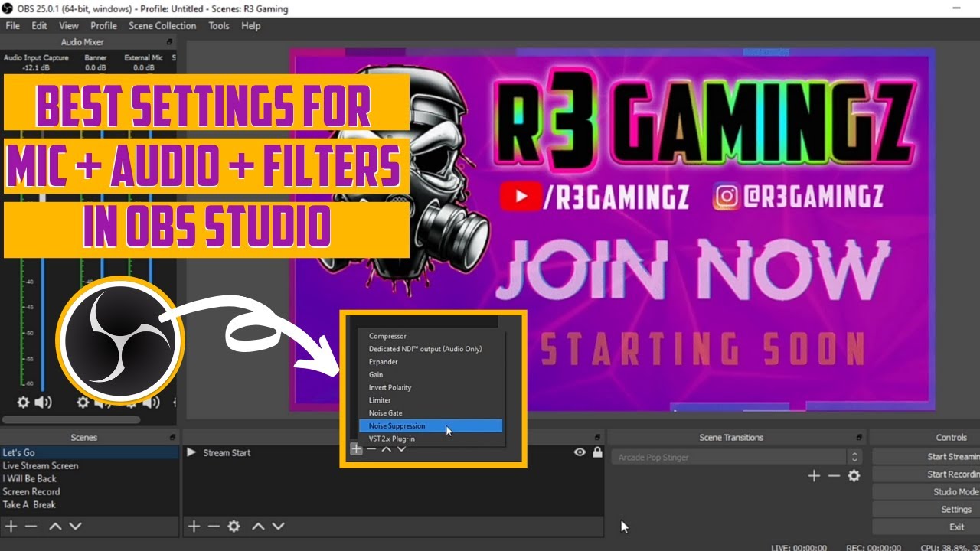
Task: Choose Noise Suppression from the filter menu
Action: point(431,425)
